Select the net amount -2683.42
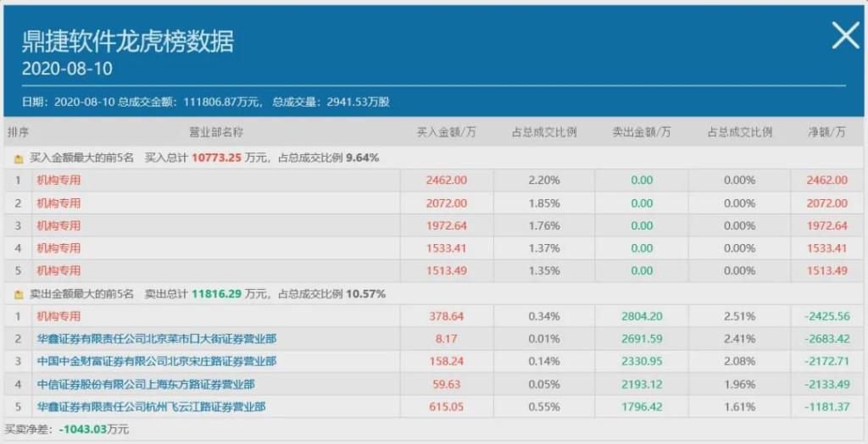Screen dimensions: 868x444 point(827,339)
